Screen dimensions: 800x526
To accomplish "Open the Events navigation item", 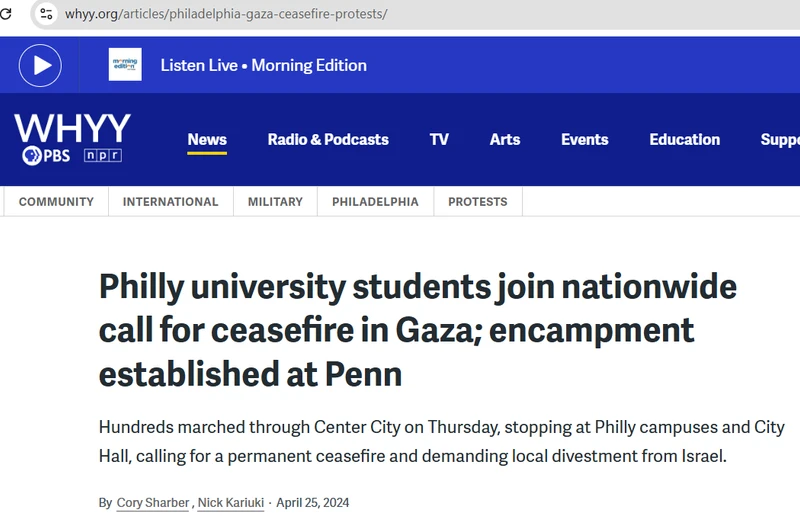I will 585,140.
